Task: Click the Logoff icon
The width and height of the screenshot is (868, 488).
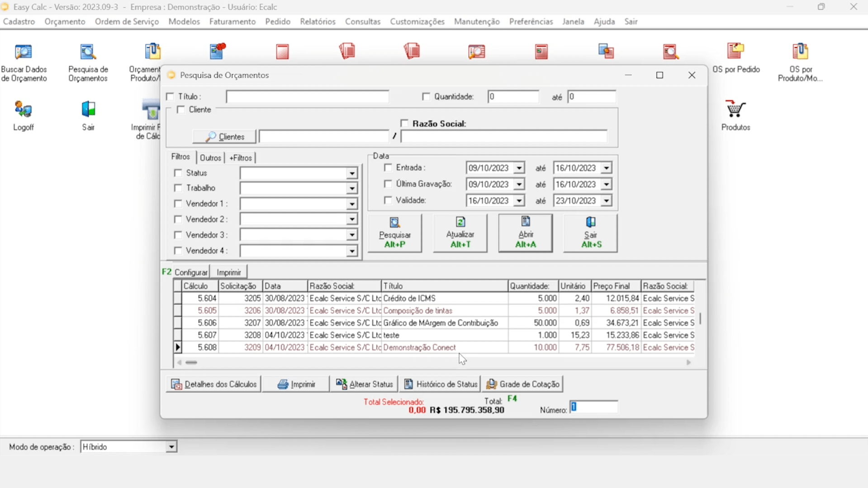Action: [x=24, y=110]
